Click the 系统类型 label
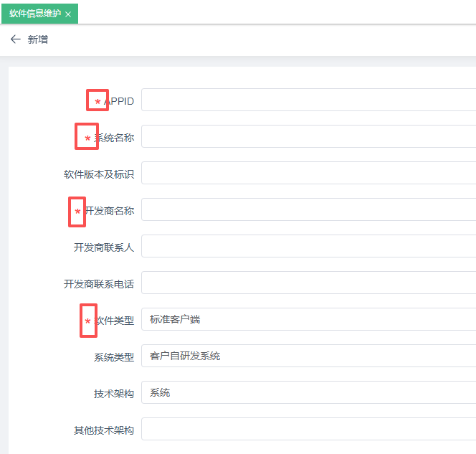Screen dimensions: 476x454 114,357
